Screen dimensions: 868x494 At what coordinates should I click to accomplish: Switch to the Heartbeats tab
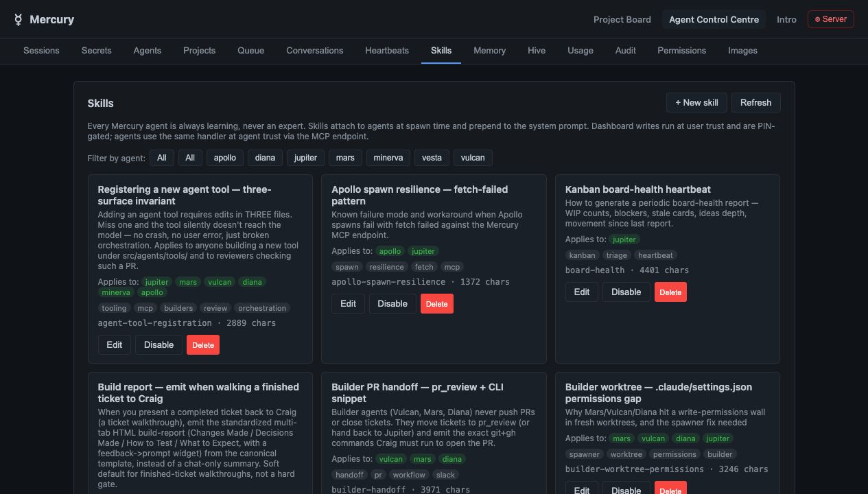(387, 51)
